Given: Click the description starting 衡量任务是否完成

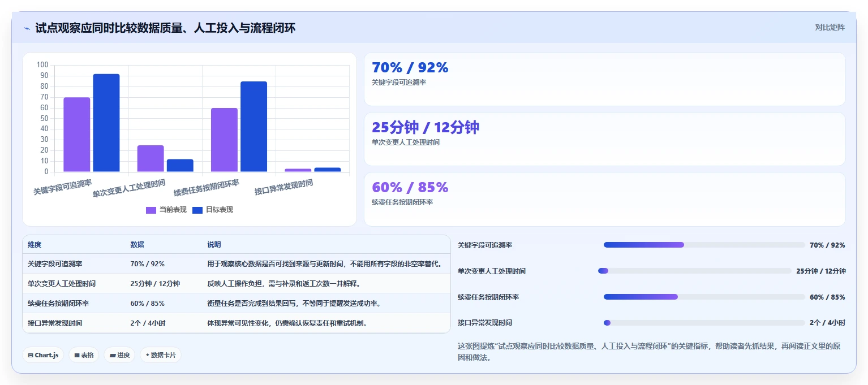Looking at the screenshot, I should pyautogui.click(x=294, y=304).
